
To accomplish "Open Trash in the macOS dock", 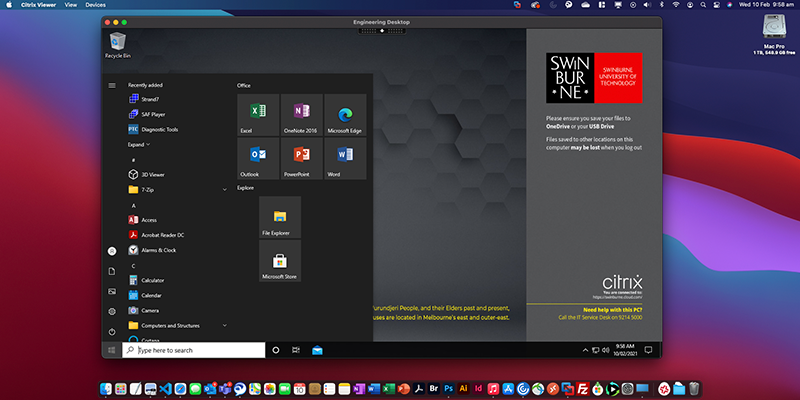I will (693, 389).
